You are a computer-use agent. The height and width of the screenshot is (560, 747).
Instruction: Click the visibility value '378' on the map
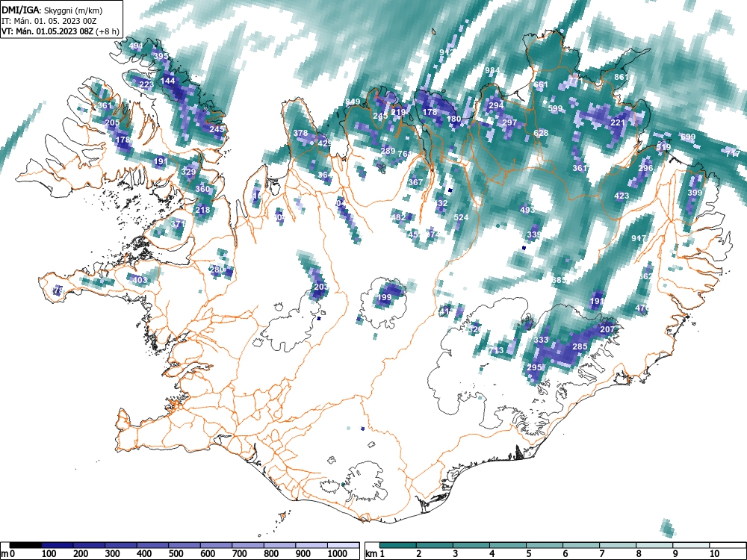point(300,134)
